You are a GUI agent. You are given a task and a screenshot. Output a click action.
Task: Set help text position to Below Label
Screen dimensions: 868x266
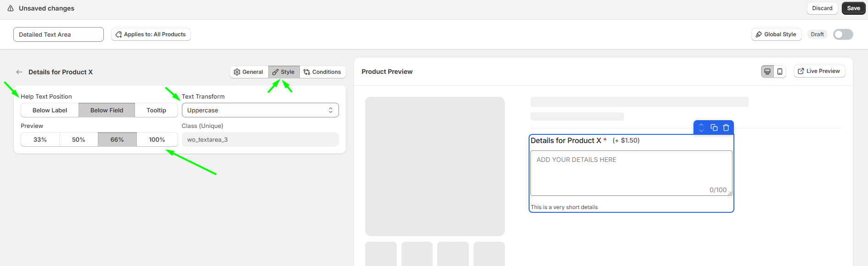point(50,110)
